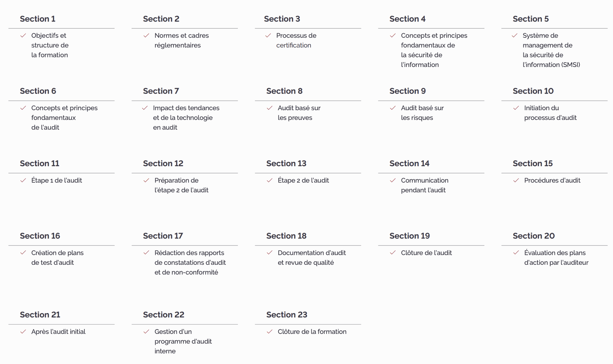Click the checkmark beside Processus de certification
The height and width of the screenshot is (364, 613).
[268, 36]
